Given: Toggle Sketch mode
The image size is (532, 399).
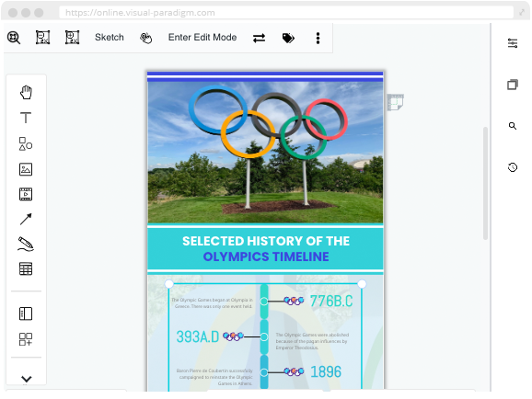Looking at the screenshot, I should 110,38.
